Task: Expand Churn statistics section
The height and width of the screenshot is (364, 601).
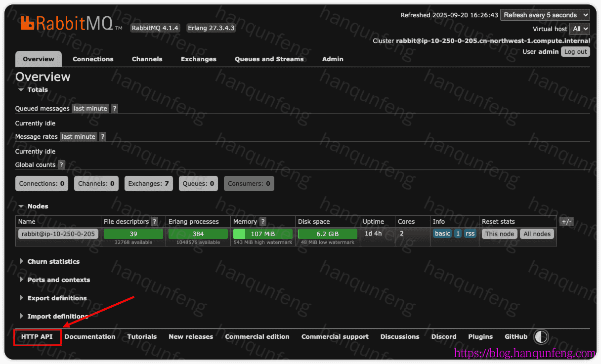Action: pyautogui.click(x=49, y=262)
